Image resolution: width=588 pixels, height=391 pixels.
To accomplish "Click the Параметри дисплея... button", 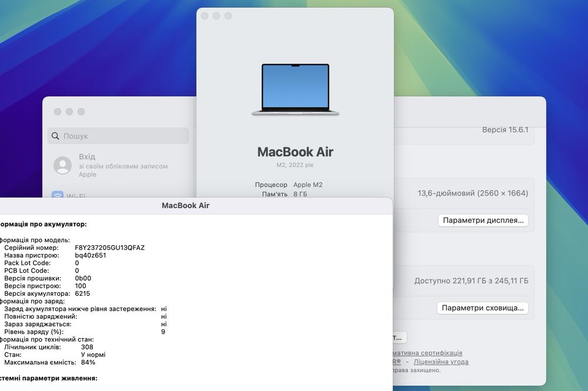I will tap(483, 220).
